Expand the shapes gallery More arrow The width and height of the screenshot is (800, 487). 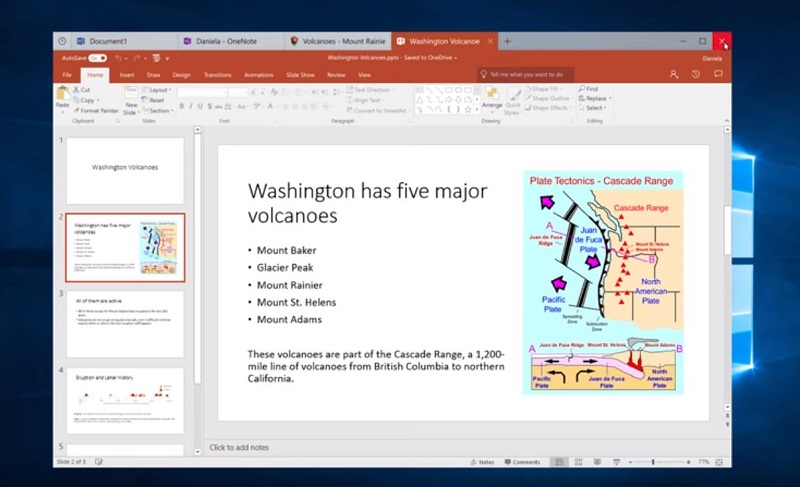477,109
